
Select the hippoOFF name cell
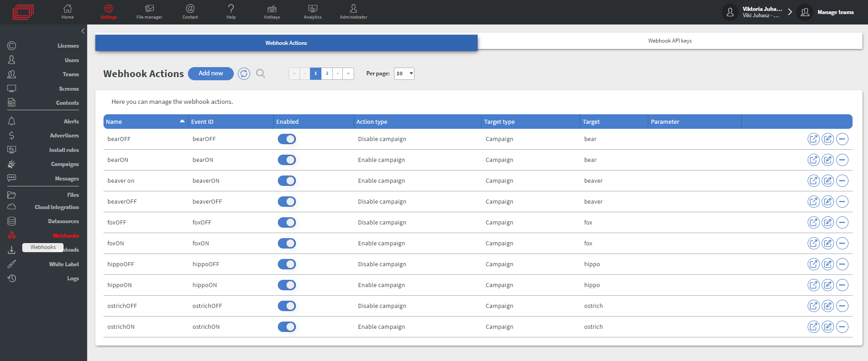[121, 264]
